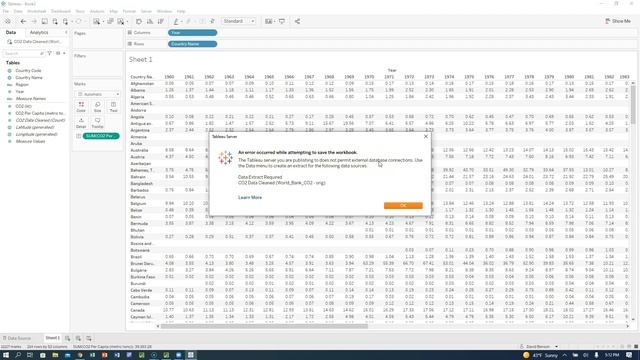Image resolution: width=640 pixels, height=360 pixels.
Task: Click the New Data Source toolbar icon
Action: point(55,21)
